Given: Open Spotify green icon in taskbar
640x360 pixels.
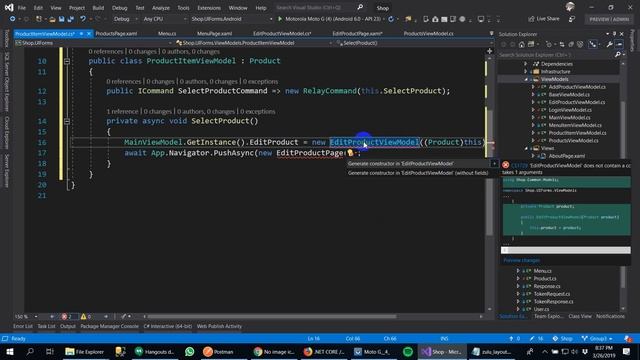Looking at the screenshot, I should tap(407, 351).
